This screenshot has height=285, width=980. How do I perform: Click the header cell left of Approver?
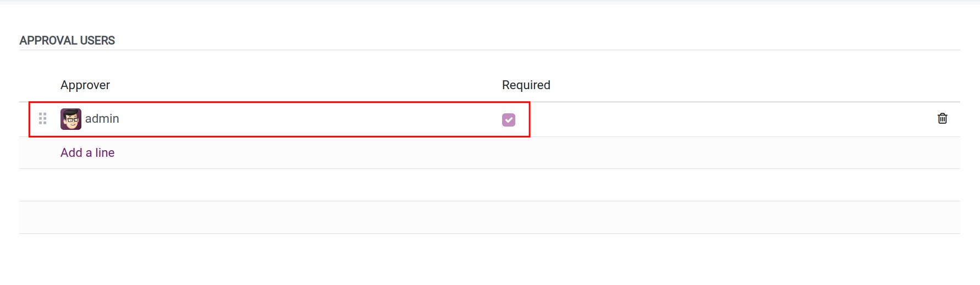click(x=40, y=85)
